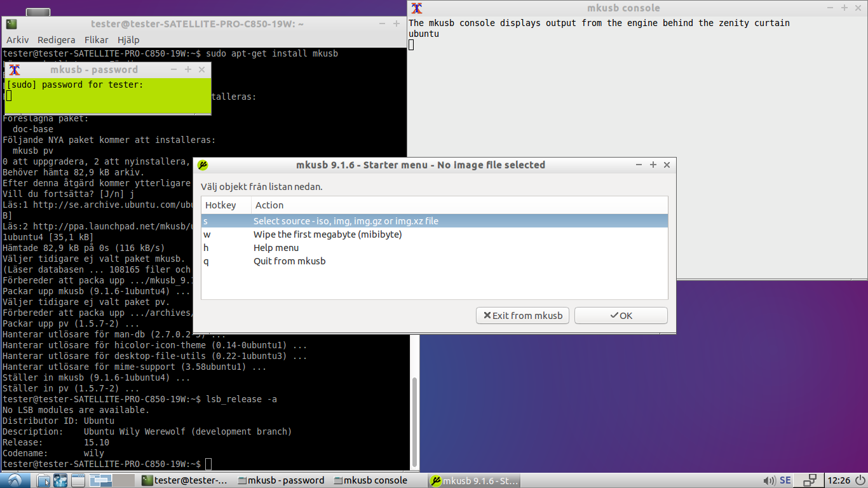Open the network connections tray icon

point(810,480)
